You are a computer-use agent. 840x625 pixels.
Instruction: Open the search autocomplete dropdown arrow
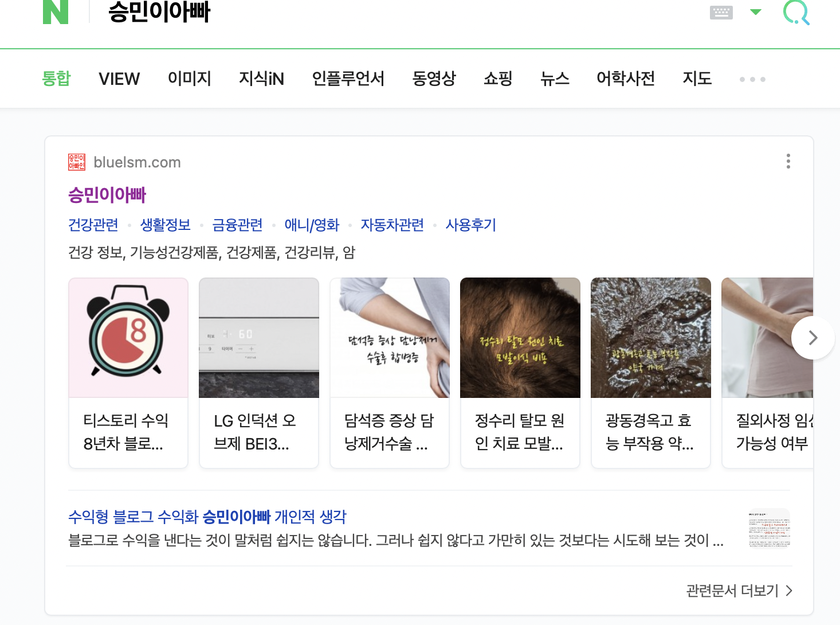[x=756, y=12]
